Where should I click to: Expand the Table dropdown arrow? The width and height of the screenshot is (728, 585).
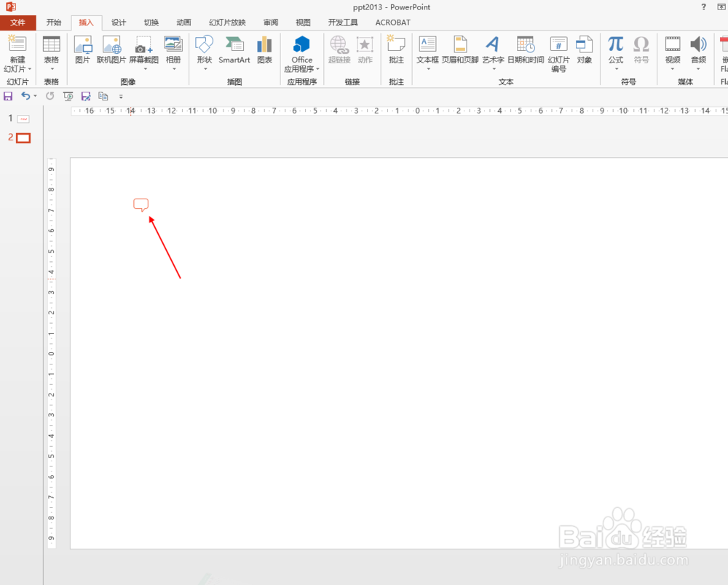pos(52,69)
